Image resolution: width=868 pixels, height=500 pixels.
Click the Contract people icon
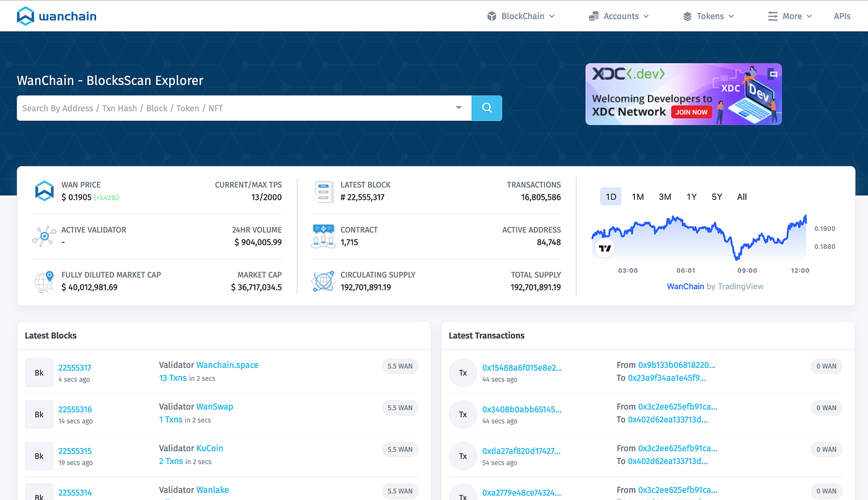pos(324,236)
